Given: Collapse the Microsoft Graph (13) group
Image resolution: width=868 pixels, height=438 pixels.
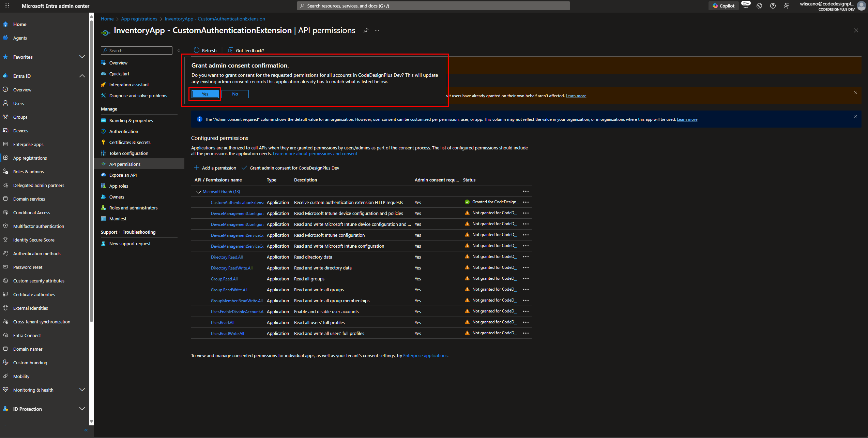Looking at the screenshot, I should (198, 192).
